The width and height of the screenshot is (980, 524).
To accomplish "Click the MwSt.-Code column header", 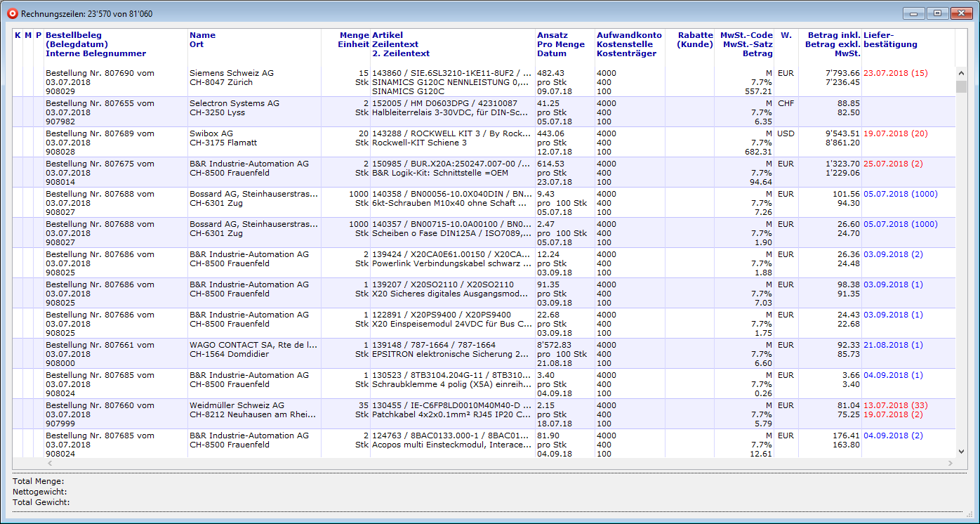I will click(746, 44).
